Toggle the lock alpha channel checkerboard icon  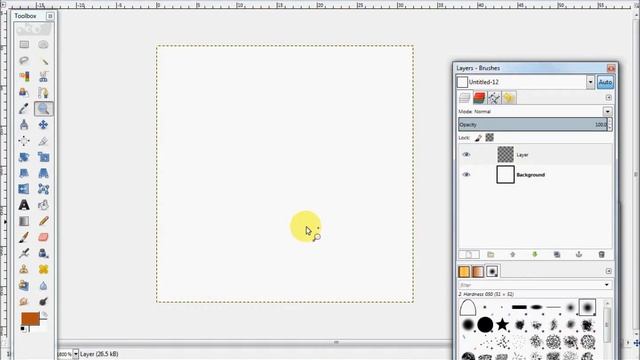click(489, 138)
